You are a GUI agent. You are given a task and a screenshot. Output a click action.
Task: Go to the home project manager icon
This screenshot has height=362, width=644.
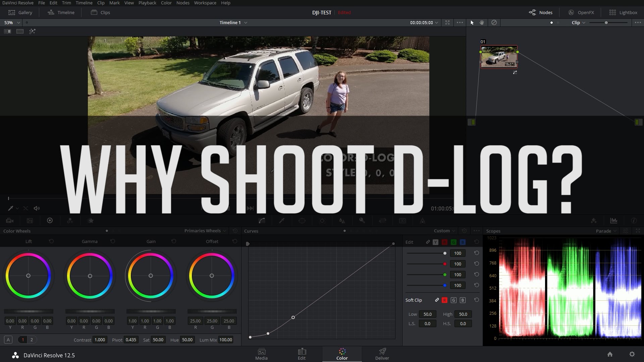(x=610, y=354)
